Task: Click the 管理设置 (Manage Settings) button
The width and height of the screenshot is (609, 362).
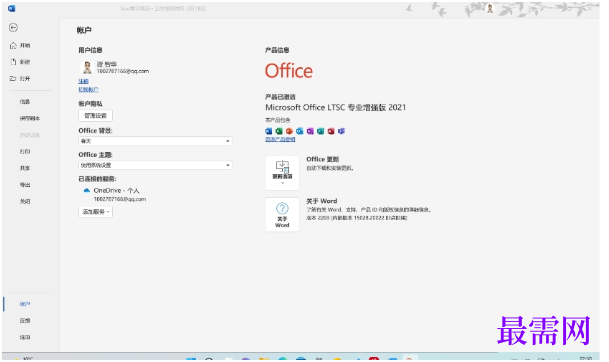Action: [96, 115]
